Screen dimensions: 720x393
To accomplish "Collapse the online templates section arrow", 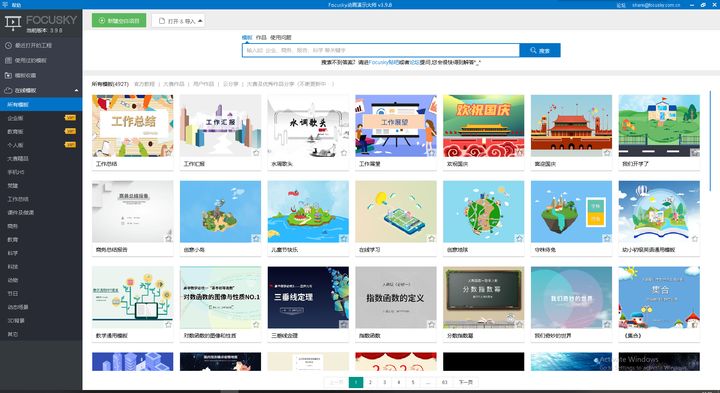I will pos(76,90).
